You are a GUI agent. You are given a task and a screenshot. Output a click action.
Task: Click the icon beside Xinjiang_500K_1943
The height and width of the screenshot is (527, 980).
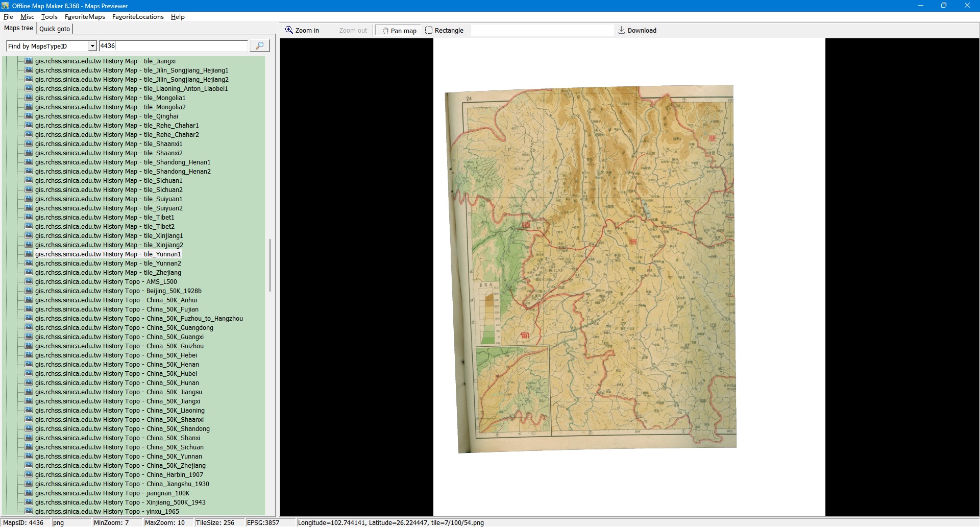coord(29,502)
